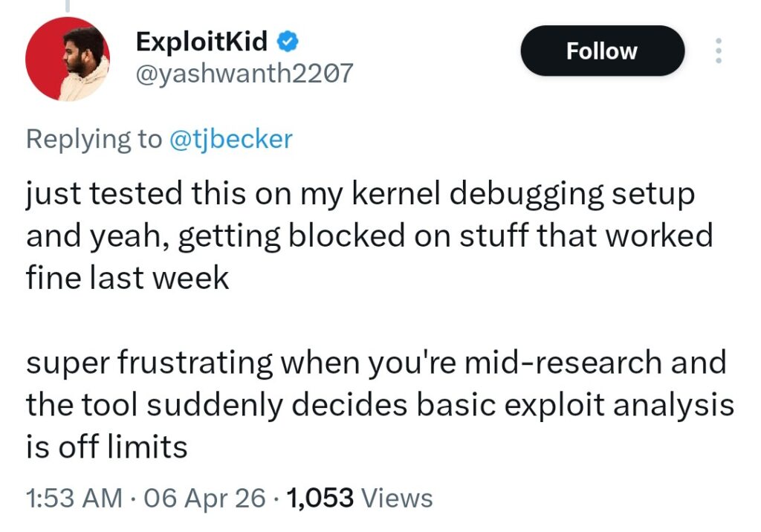Click the blue verified badge
The image size is (761, 532).
click(x=288, y=41)
